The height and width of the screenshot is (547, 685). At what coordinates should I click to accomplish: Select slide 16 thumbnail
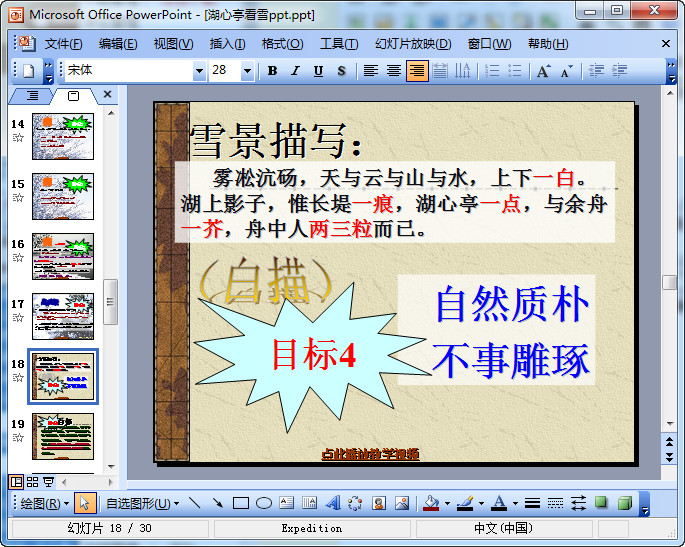[63, 256]
